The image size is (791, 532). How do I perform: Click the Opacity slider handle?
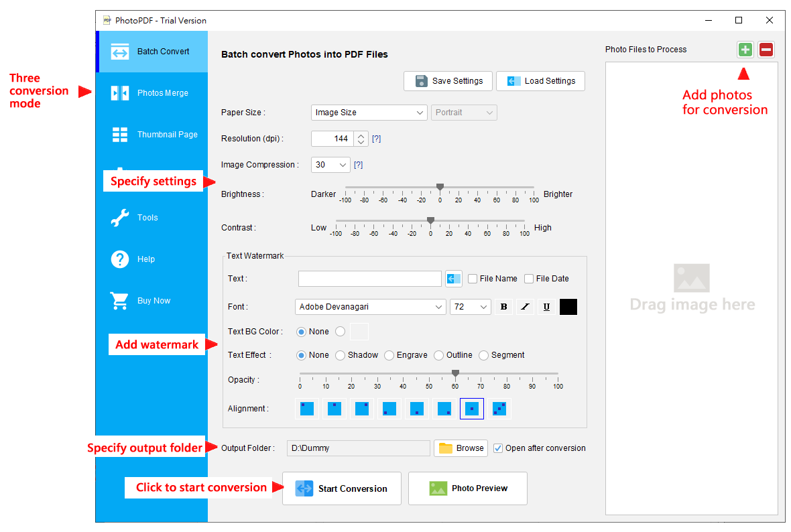[x=456, y=373]
